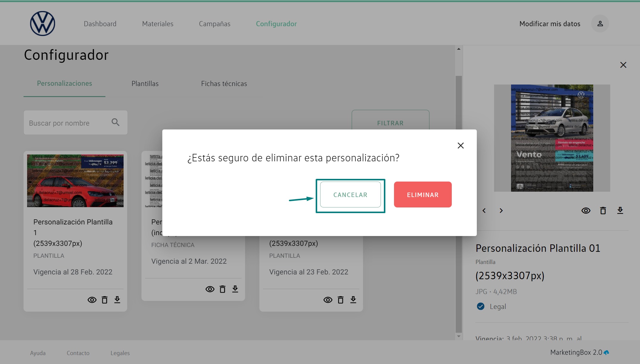The width and height of the screenshot is (640, 364).
Task: Open the Campañas menu item
Action: click(214, 24)
